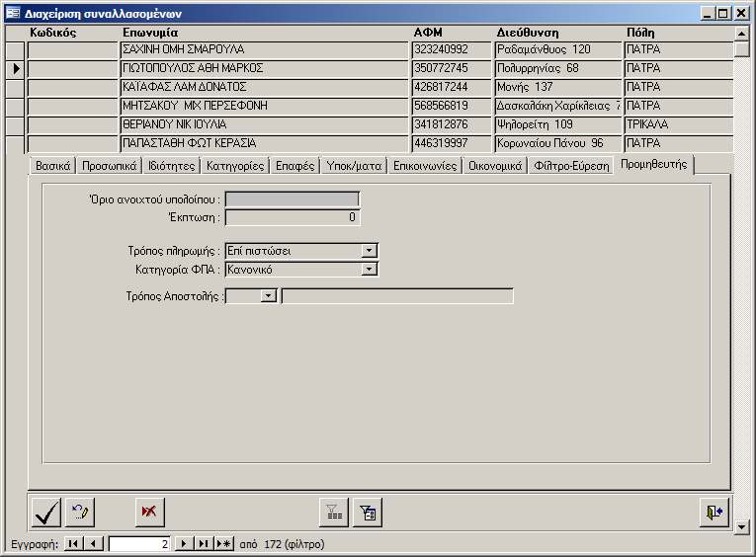Image resolution: width=756 pixels, height=557 pixels.
Task: Click the checkmark save button
Action: point(46,512)
